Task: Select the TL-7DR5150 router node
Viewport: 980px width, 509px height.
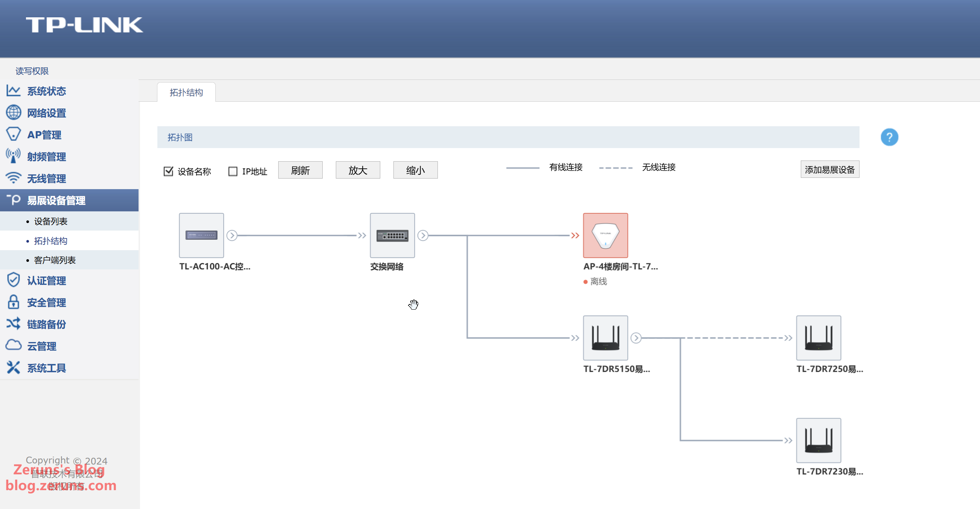Action: coord(605,338)
